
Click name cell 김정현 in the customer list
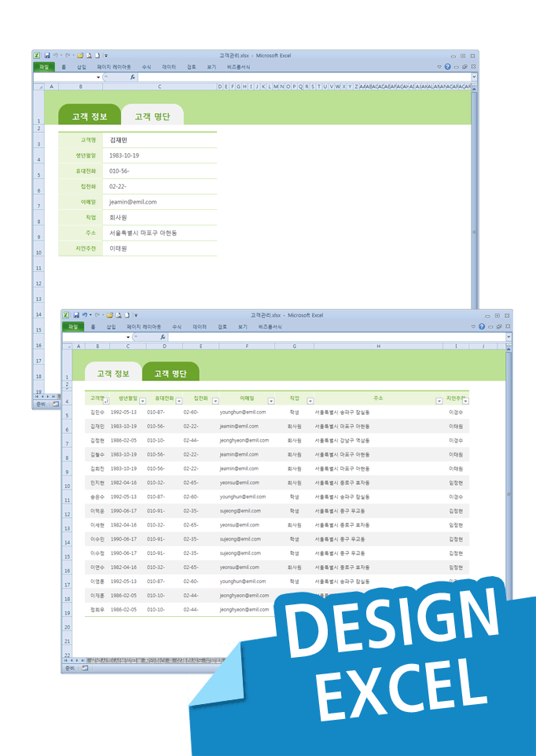point(97,440)
